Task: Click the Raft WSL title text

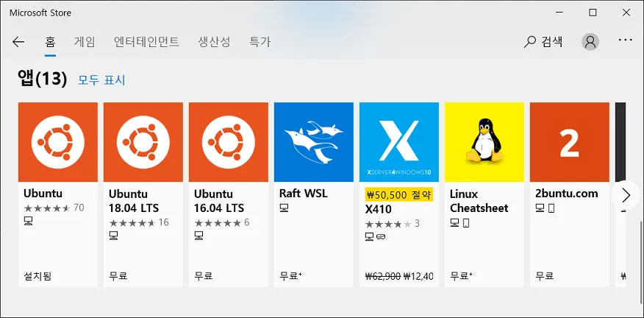Action: click(x=304, y=194)
